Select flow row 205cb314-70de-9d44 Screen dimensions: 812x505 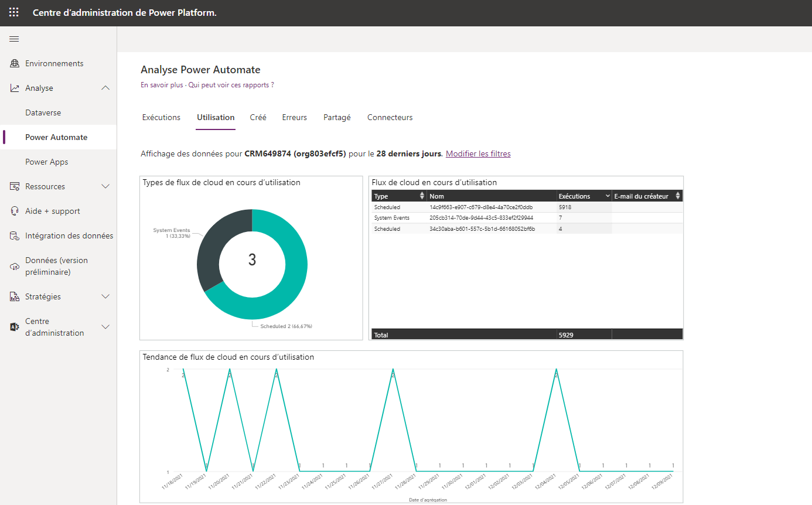(x=527, y=217)
